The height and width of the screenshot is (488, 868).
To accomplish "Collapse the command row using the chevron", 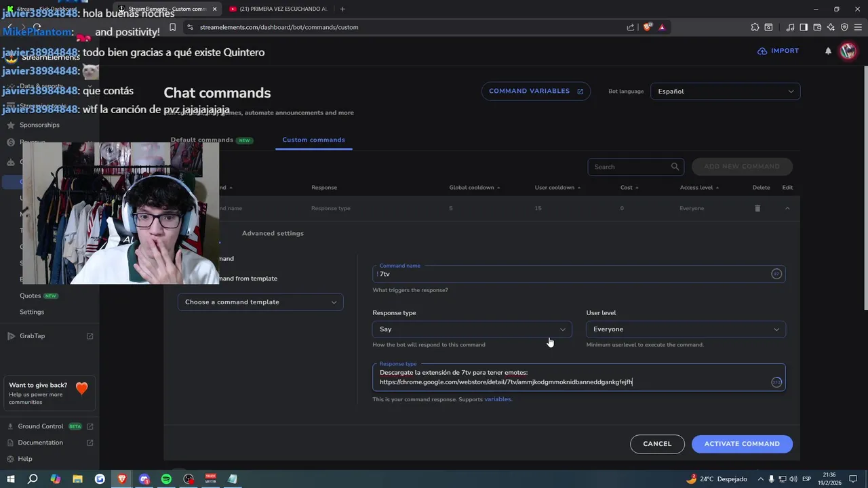I will (x=787, y=208).
